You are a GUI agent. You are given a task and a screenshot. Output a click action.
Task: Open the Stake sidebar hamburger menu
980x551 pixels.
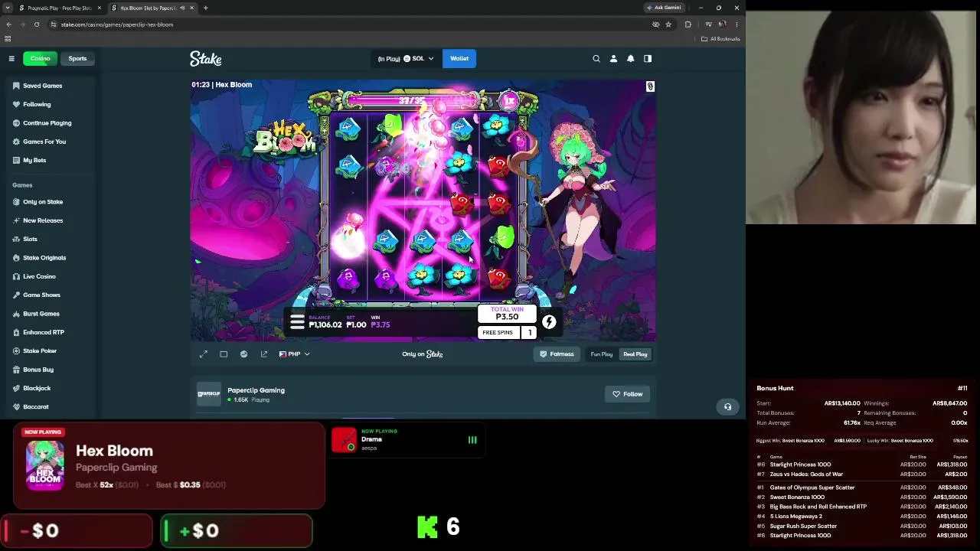11,58
